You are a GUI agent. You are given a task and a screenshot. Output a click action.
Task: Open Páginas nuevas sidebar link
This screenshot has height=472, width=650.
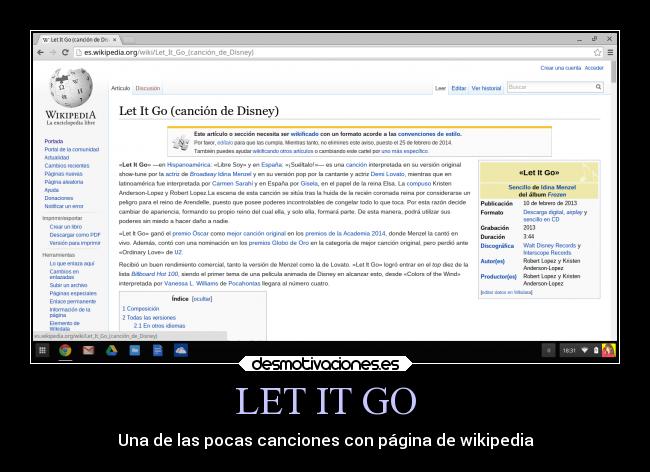coord(63,174)
